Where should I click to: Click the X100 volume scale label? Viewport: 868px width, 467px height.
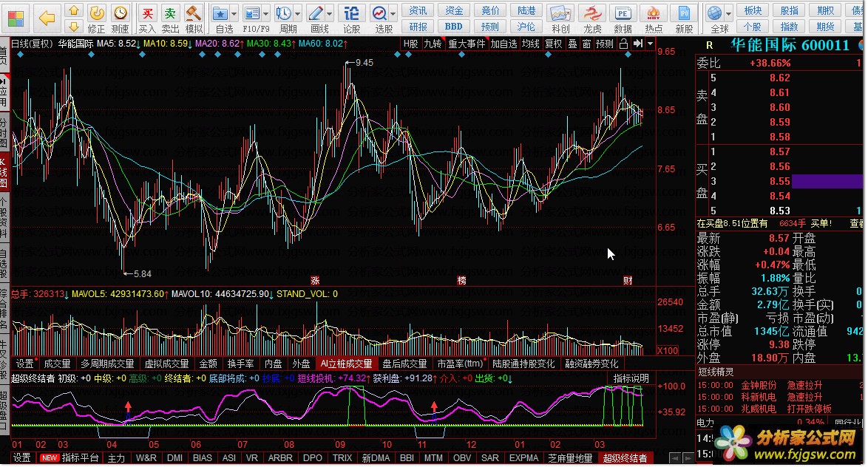668,351
